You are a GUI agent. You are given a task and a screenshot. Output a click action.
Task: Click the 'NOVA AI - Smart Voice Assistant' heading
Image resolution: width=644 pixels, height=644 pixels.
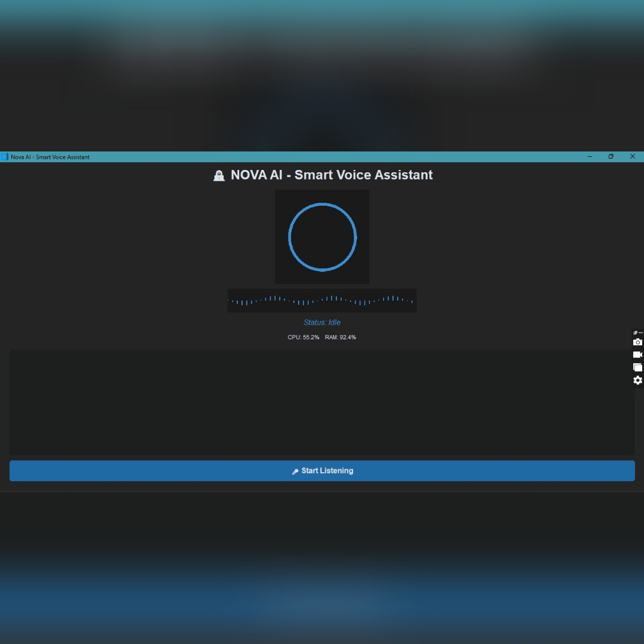(x=332, y=175)
